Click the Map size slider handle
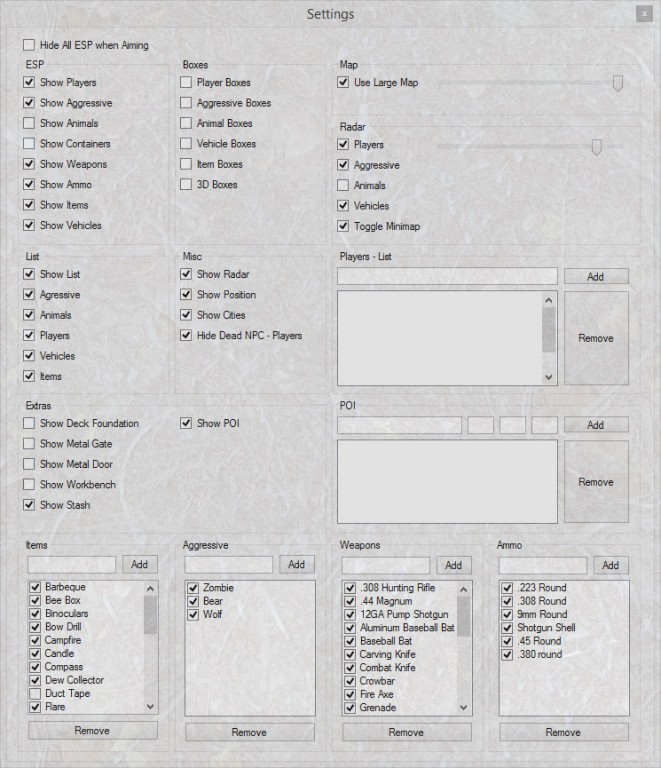This screenshot has width=661, height=768. (x=618, y=83)
